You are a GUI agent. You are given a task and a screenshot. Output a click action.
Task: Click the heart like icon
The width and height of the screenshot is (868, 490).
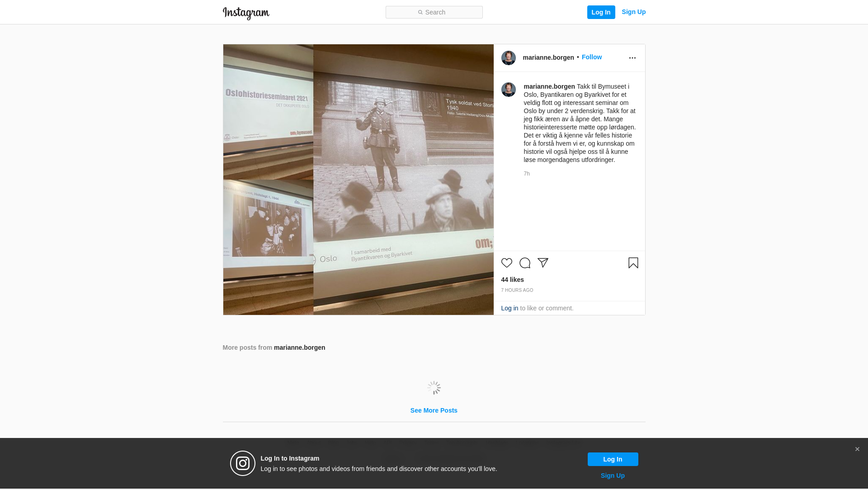[506, 263]
